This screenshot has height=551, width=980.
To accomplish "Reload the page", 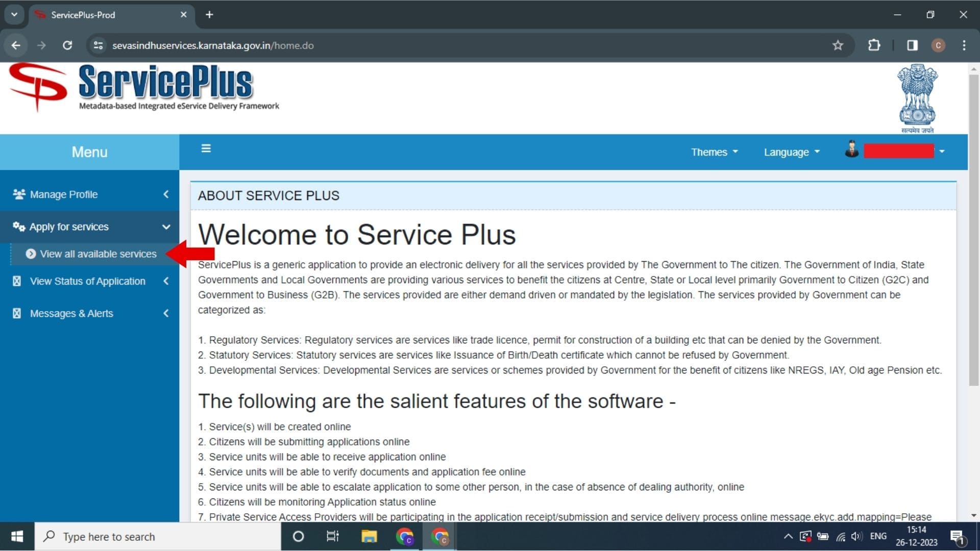I will 67,45.
